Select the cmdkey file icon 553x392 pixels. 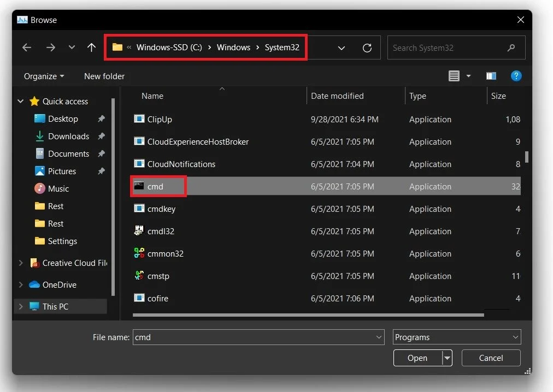[x=139, y=209]
